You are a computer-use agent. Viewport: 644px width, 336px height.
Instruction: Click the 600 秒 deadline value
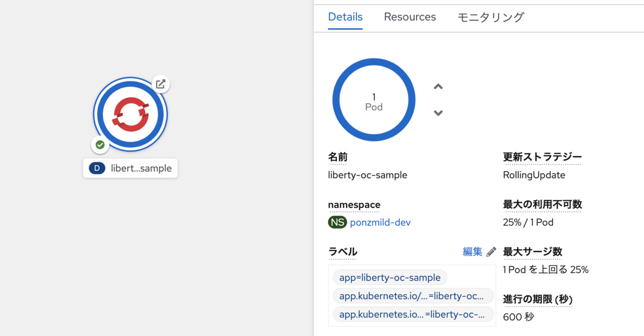(518, 317)
